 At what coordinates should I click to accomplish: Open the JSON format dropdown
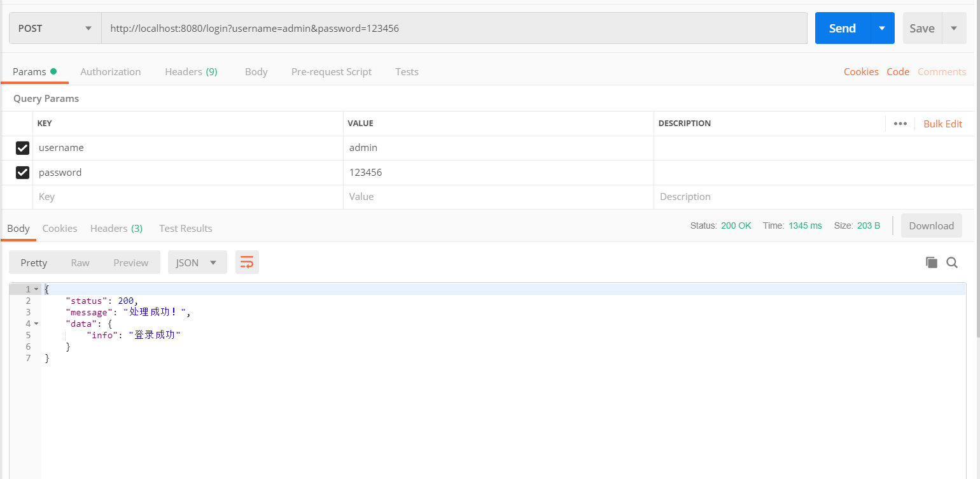(x=197, y=262)
